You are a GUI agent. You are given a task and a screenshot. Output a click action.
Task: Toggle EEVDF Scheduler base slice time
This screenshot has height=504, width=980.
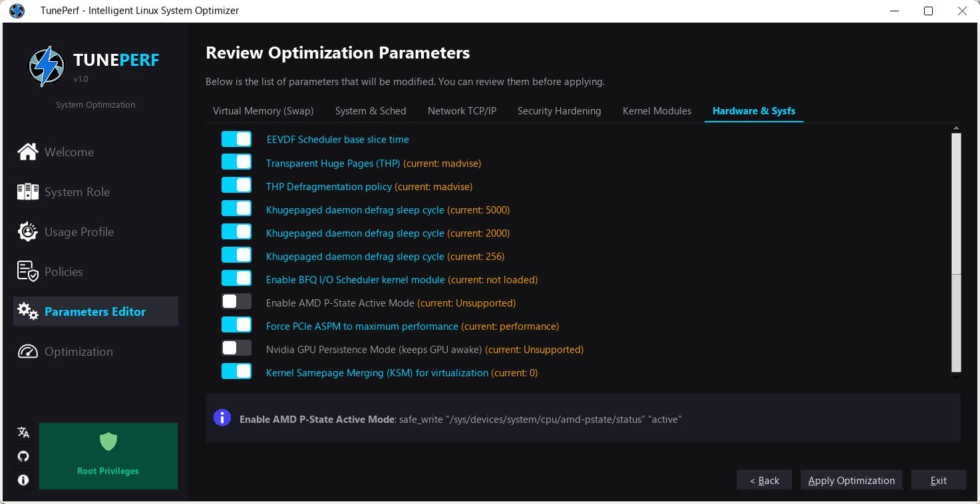(236, 139)
